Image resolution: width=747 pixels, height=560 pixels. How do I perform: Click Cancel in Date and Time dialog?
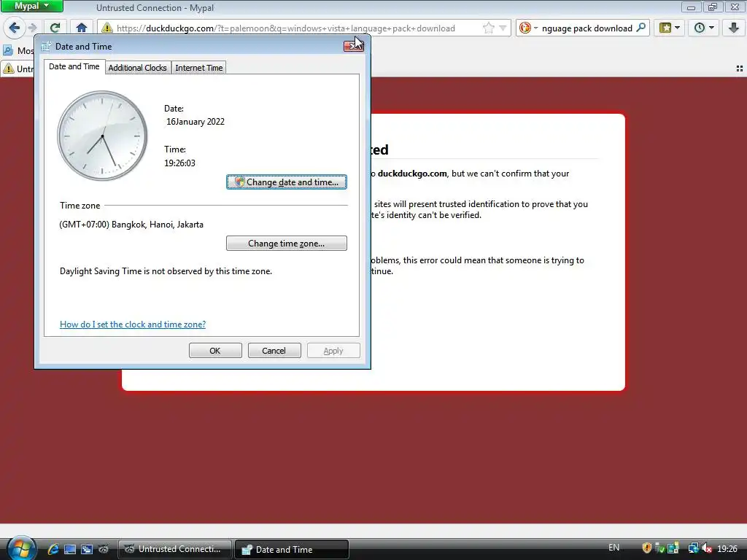(x=274, y=351)
